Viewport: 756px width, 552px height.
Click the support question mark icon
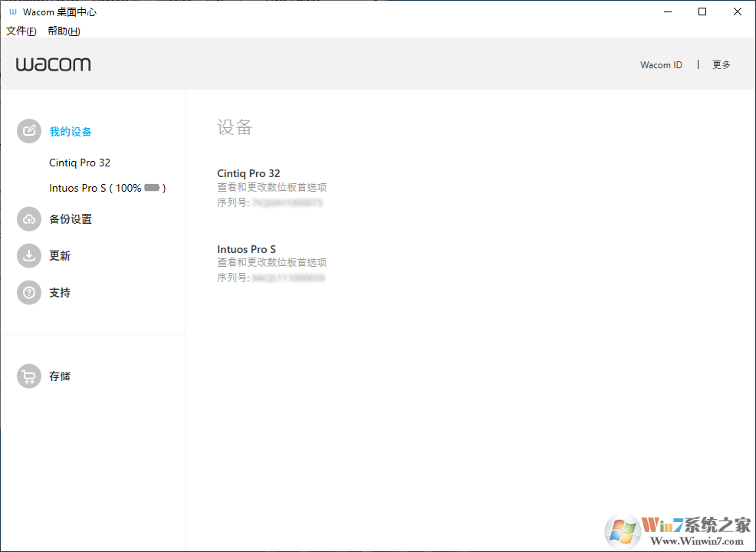pyautogui.click(x=29, y=293)
